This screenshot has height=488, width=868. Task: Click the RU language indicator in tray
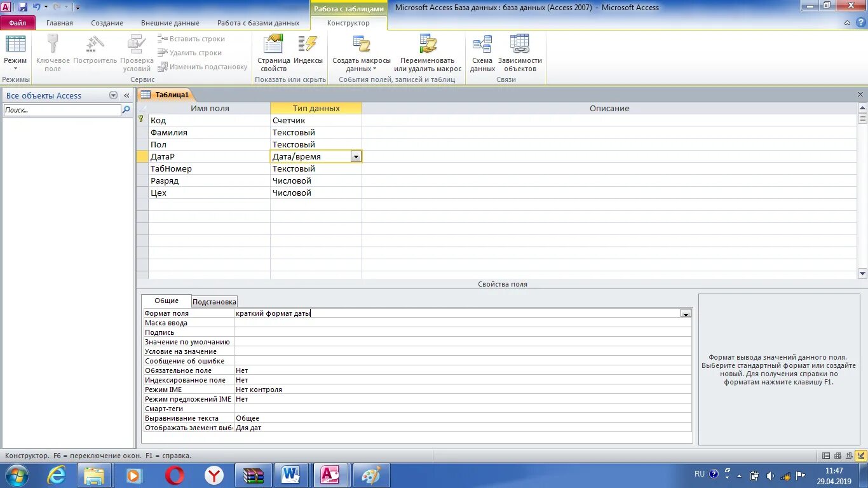tap(700, 474)
